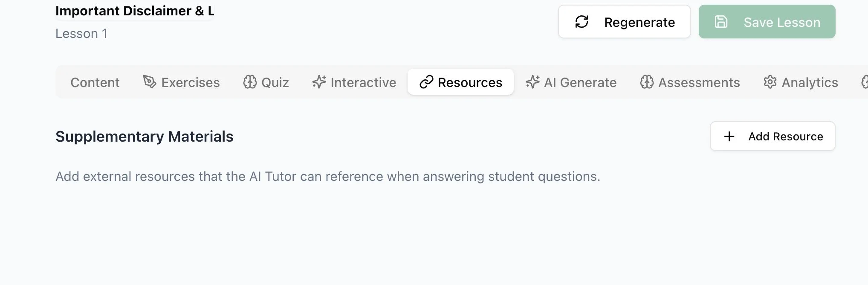Click the sparkles icon beside AI Generate
The image size is (868, 285).
click(532, 81)
